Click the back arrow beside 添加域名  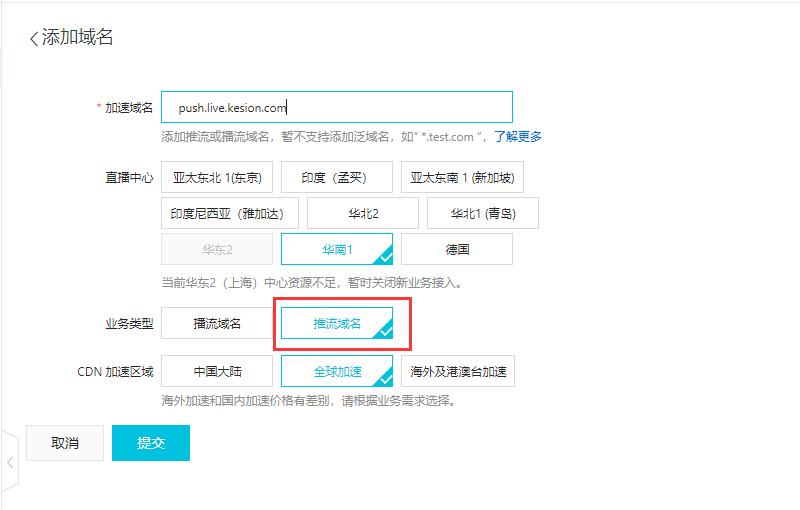(x=34, y=38)
